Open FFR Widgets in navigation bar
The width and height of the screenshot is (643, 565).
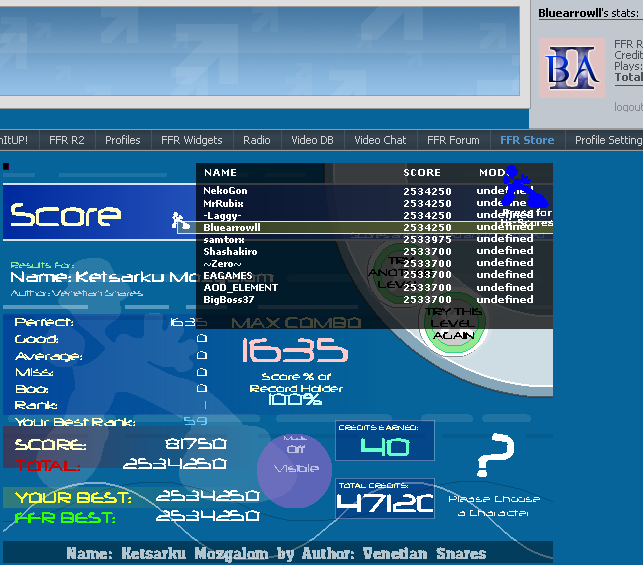(191, 140)
